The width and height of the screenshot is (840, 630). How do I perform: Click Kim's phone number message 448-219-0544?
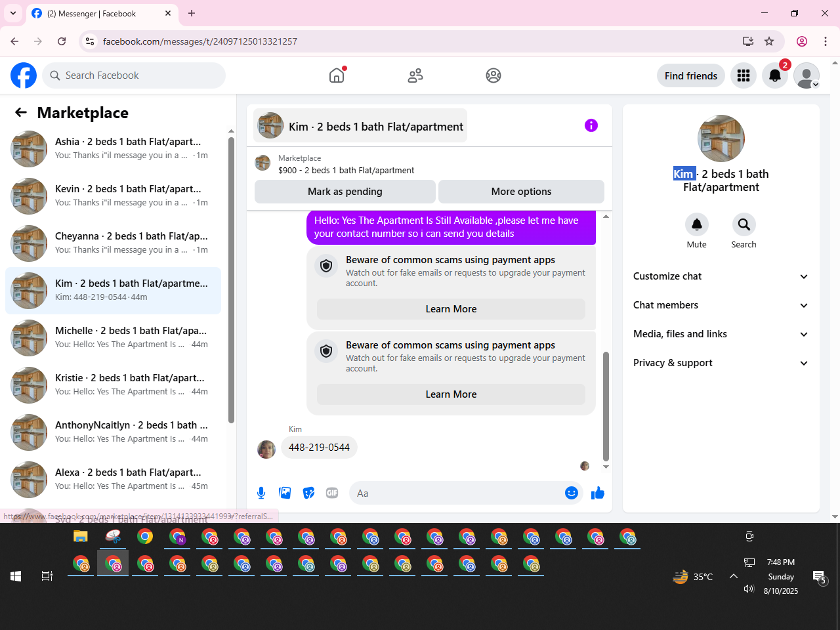pyautogui.click(x=319, y=448)
